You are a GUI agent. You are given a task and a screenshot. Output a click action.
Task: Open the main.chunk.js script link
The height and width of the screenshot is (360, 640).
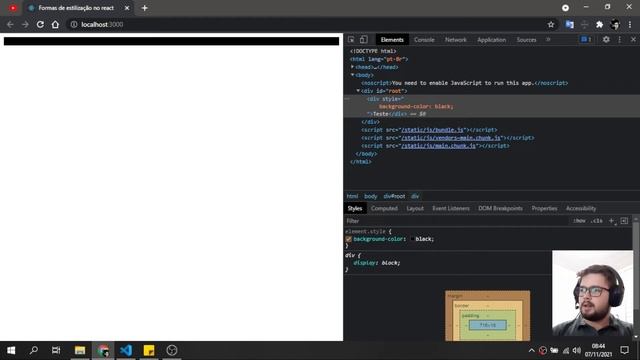point(438,146)
